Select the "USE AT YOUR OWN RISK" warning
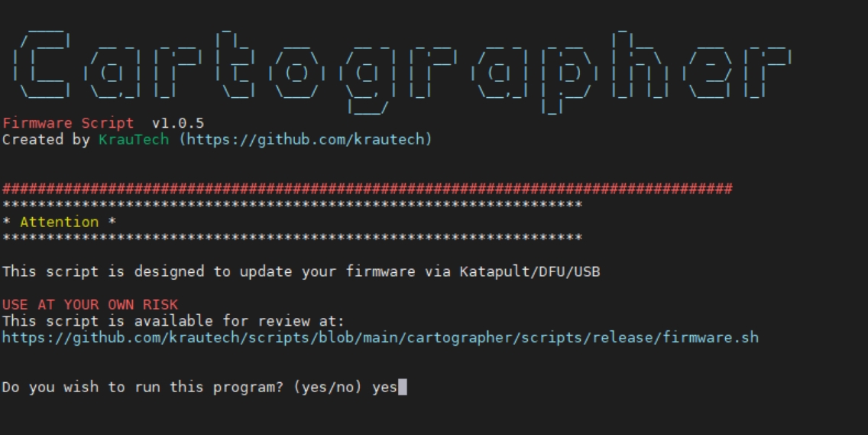Image resolution: width=868 pixels, height=435 pixels. click(89, 305)
